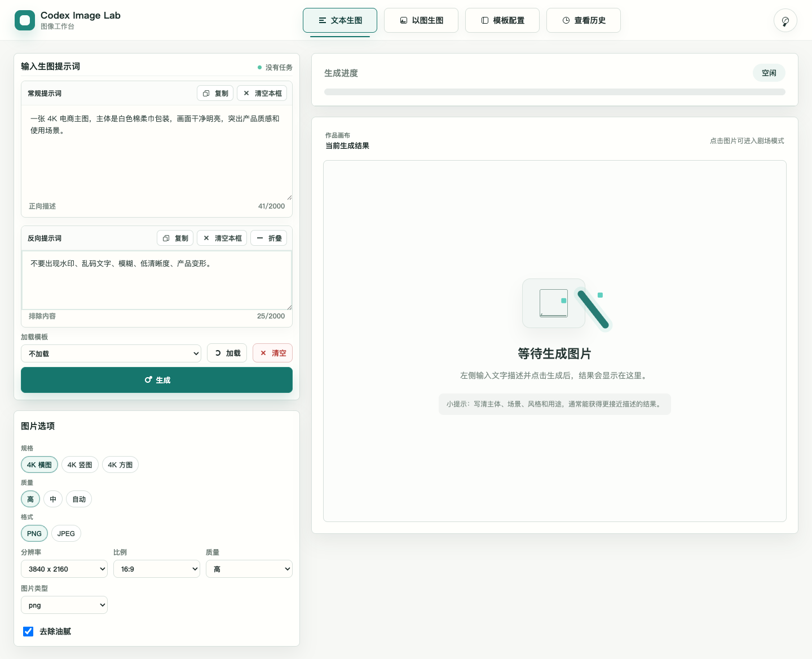Choose 高 quality chip
Viewport: 812px width, 659px height.
pyautogui.click(x=30, y=499)
